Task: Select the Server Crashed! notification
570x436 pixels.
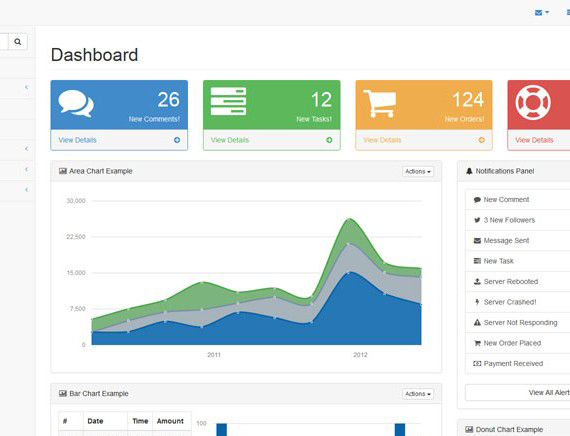Action: pos(518,302)
